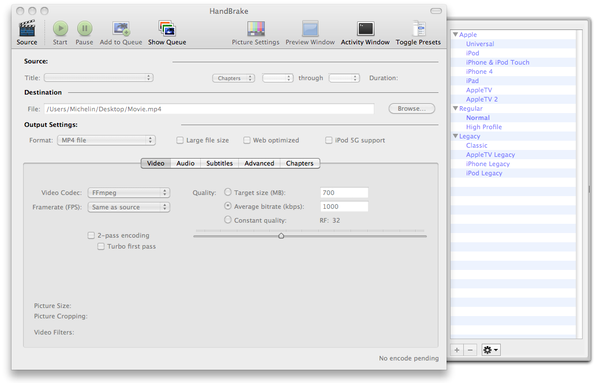
Task: Open the Show Queue icon
Action: (x=167, y=29)
